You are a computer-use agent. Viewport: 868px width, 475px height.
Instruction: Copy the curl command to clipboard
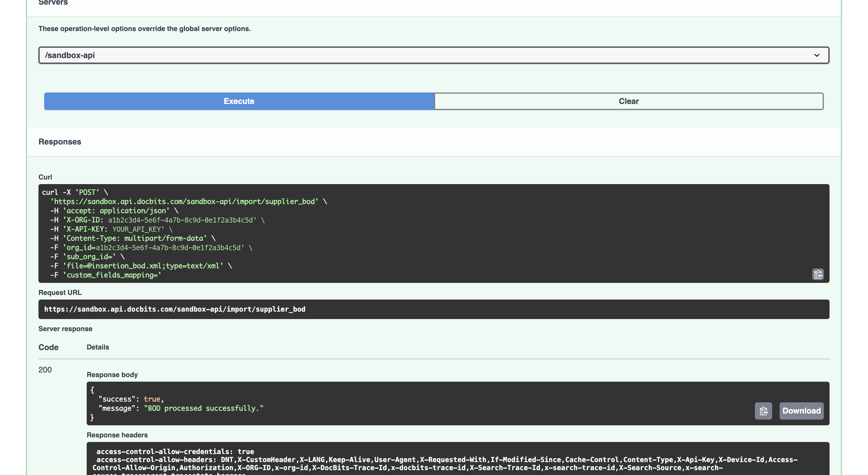coord(818,274)
